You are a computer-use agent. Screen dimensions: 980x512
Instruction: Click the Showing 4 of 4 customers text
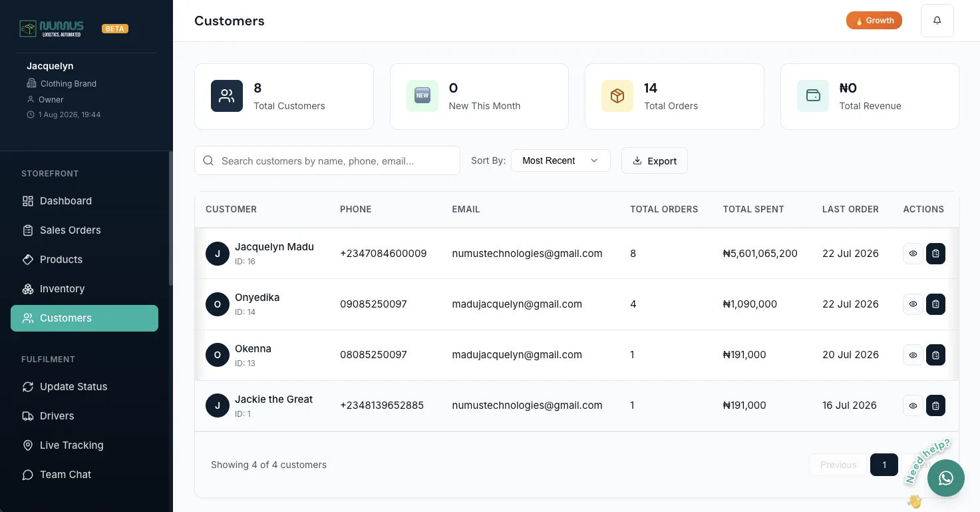point(269,465)
